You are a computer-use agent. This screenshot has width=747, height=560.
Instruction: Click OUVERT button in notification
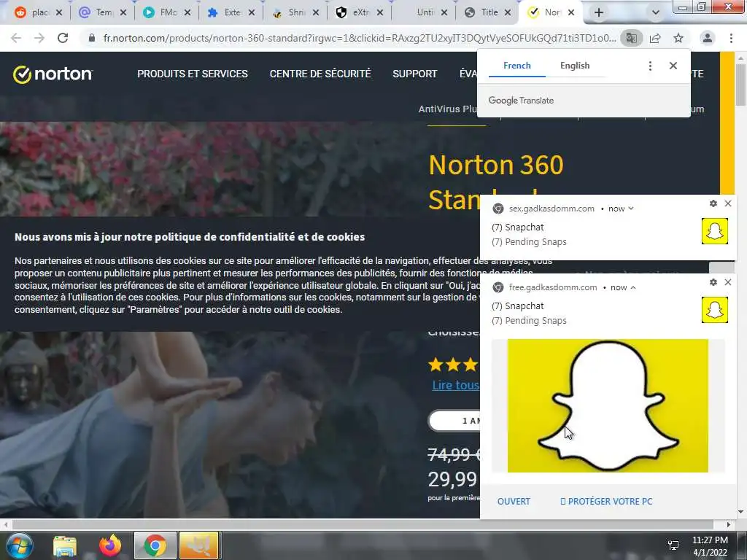tap(514, 502)
